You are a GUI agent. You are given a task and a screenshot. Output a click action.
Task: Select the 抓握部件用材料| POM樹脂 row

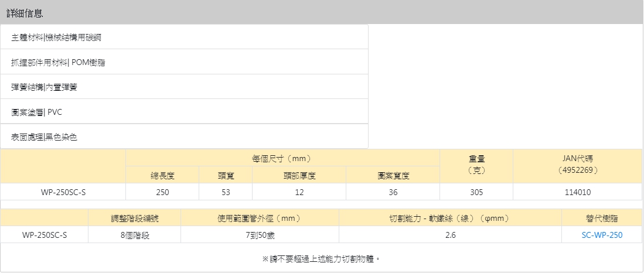184,62
